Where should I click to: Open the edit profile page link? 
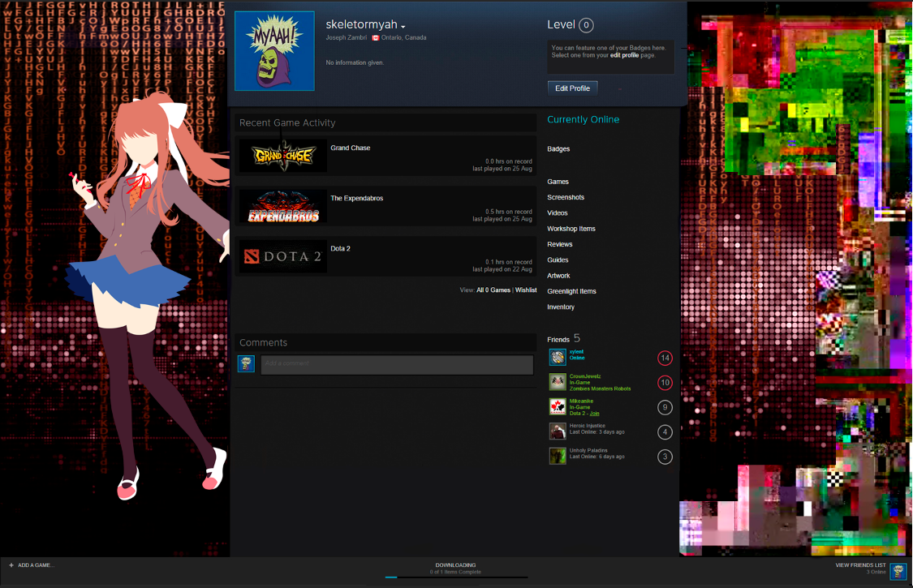click(x=624, y=55)
